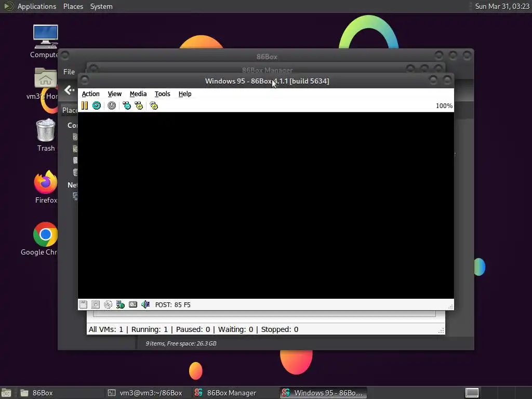
Task: Select the Trash desktop icon
Action: click(x=46, y=135)
